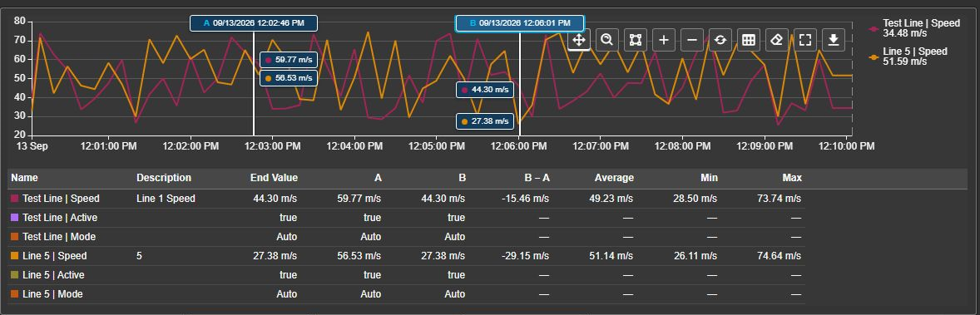This screenshot has width=980, height=315.
Task: Click the Line 5 | Mode color swatch
Action: point(15,293)
